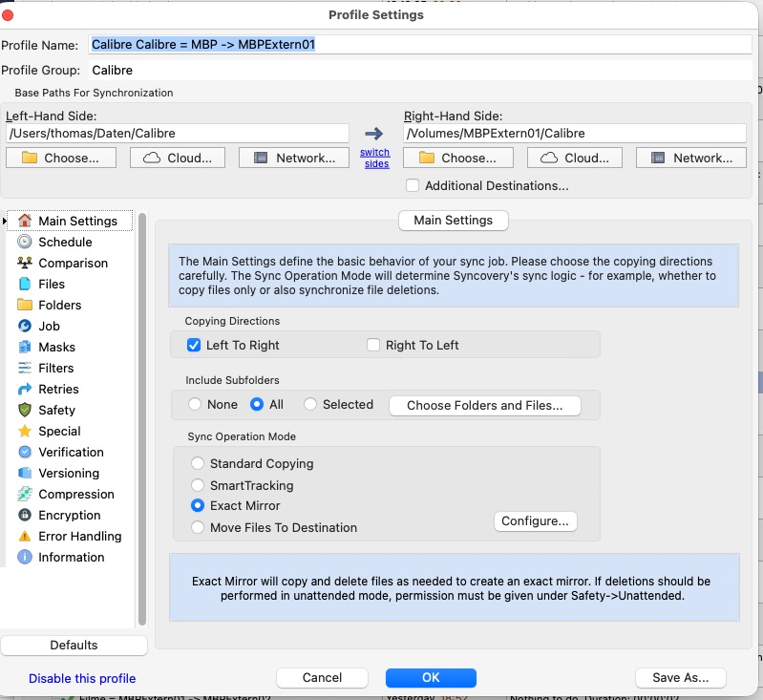763x700 pixels.
Task: Select the SmartTracking sync mode
Action: point(198,485)
